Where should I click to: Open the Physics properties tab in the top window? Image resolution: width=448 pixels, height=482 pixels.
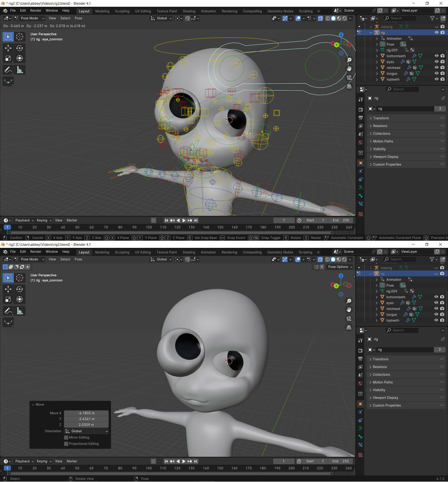(360, 171)
